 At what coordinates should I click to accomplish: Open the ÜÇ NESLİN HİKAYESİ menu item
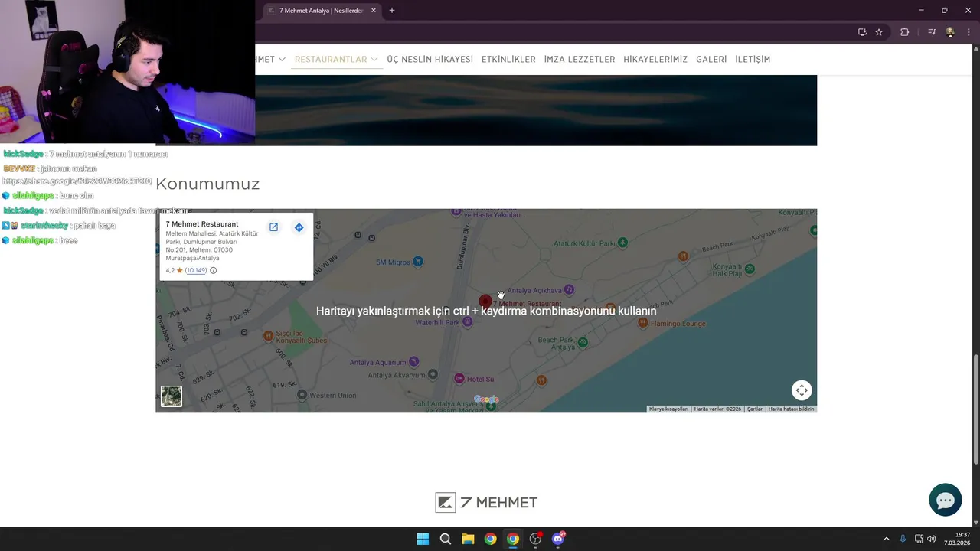click(x=430, y=59)
